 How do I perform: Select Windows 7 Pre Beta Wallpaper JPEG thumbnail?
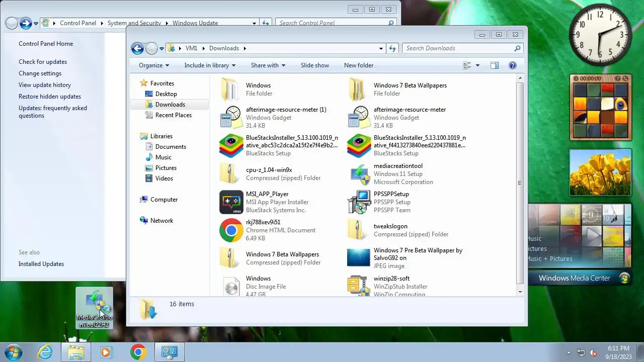pyautogui.click(x=359, y=258)
